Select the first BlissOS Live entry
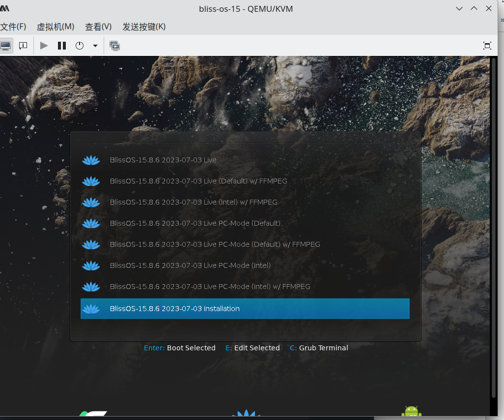Viewport: 504px width, 420px height. tap(163, 160)
